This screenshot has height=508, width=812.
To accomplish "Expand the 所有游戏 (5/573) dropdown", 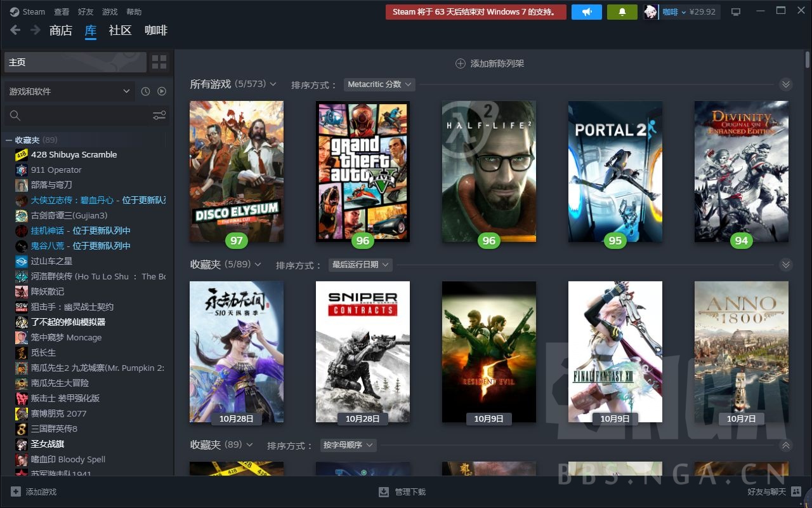I will point(273,83).
